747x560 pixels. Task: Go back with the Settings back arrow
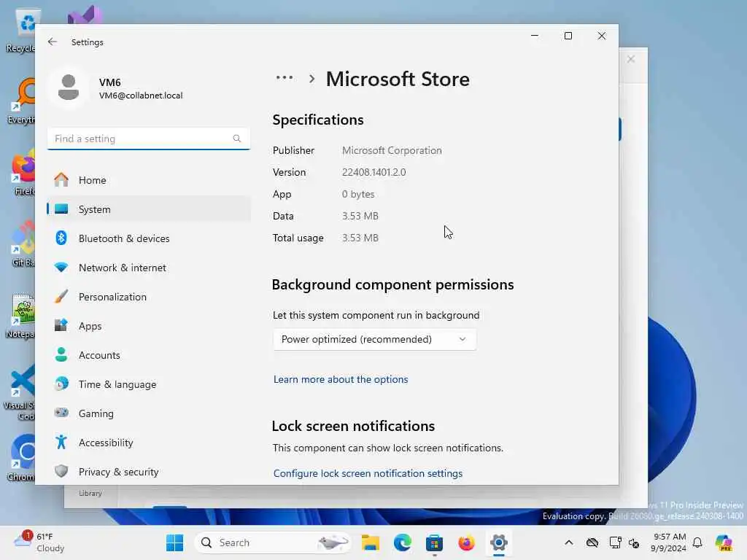(53, 42)
